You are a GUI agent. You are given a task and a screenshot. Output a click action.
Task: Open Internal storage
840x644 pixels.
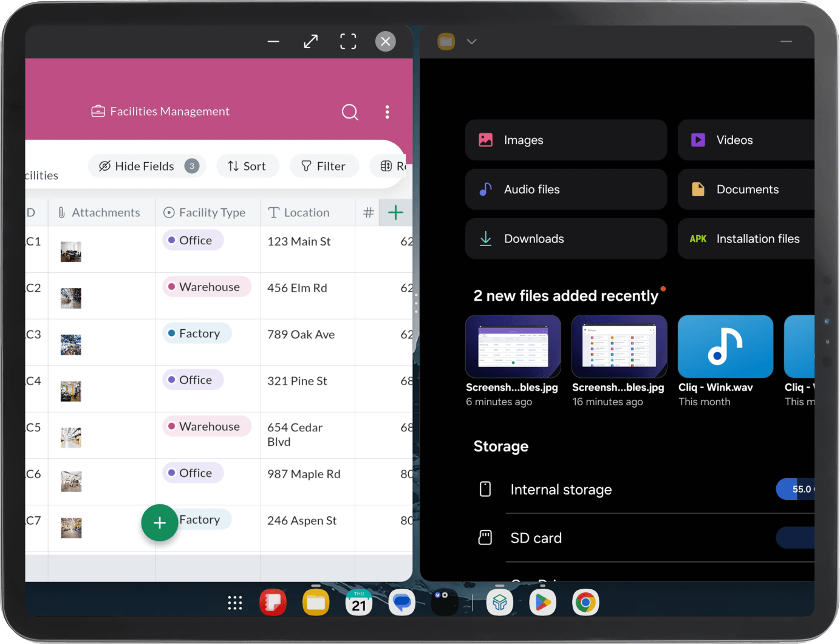click(x=644, y=490)
